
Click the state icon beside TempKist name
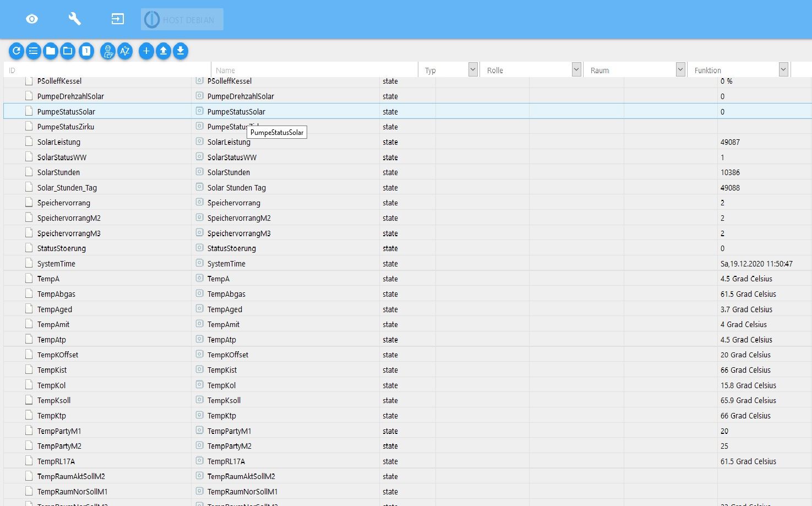click(x=200, y=369)
